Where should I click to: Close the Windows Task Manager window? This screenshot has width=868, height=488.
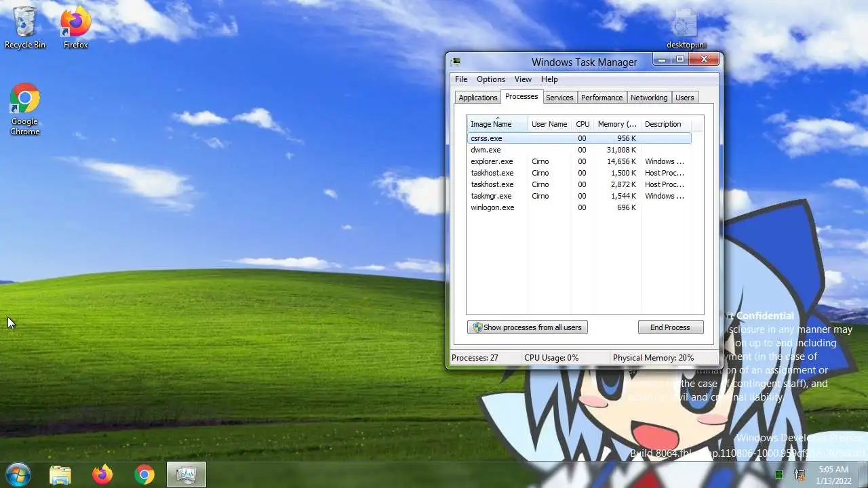tap(704, 60)
